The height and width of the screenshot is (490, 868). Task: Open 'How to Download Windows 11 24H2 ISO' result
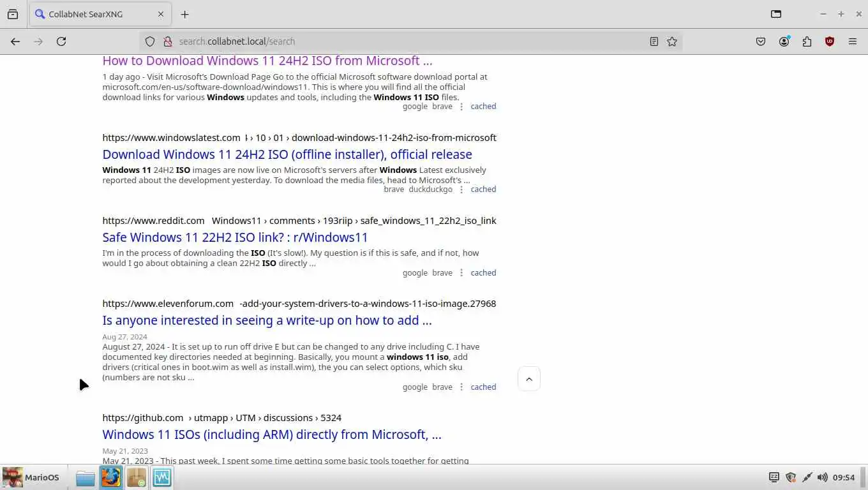[267, 61]
